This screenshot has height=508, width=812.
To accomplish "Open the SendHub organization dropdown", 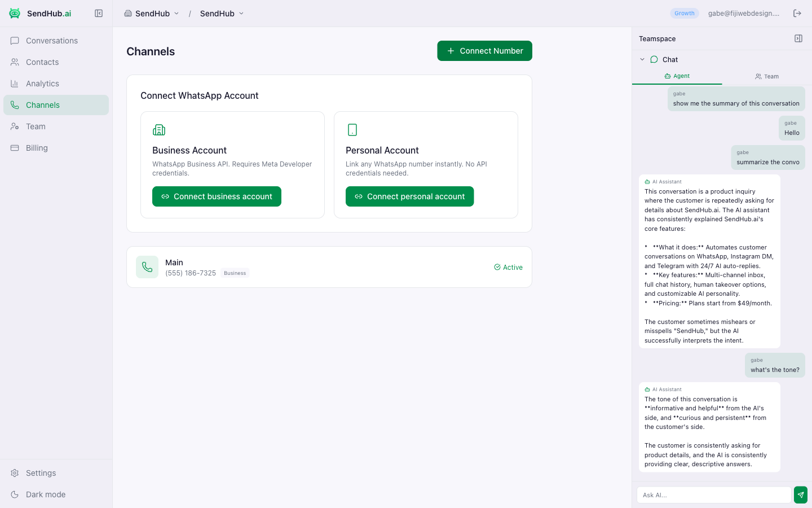I will coord(152,14).
